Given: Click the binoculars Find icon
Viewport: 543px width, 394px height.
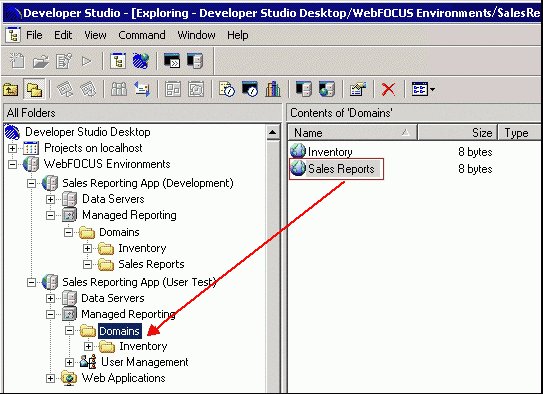Looking at the screenshot, I should (119, 90).
